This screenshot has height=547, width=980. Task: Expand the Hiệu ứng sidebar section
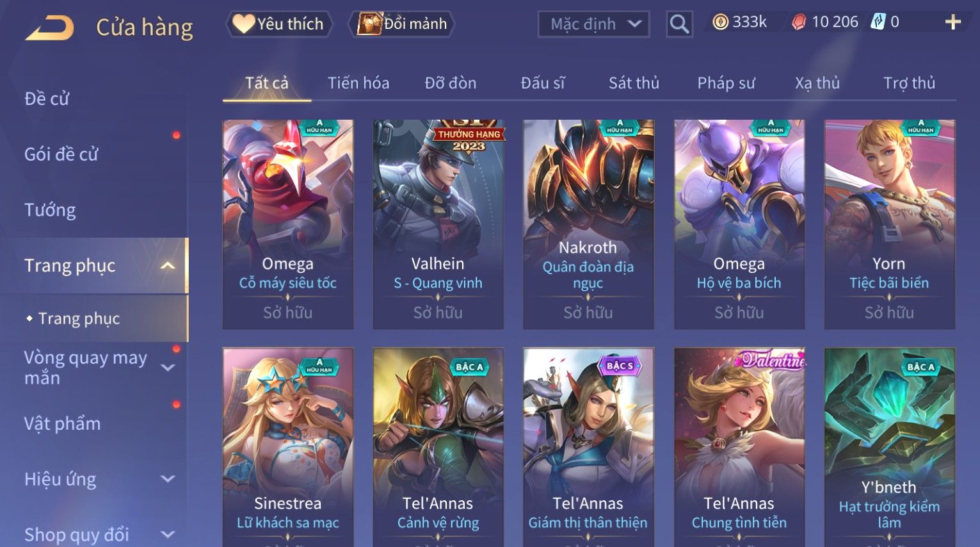point(168,479)
